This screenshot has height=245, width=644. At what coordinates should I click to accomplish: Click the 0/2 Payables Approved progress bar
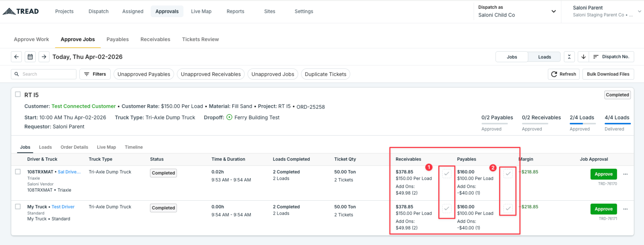pos(494,123)
